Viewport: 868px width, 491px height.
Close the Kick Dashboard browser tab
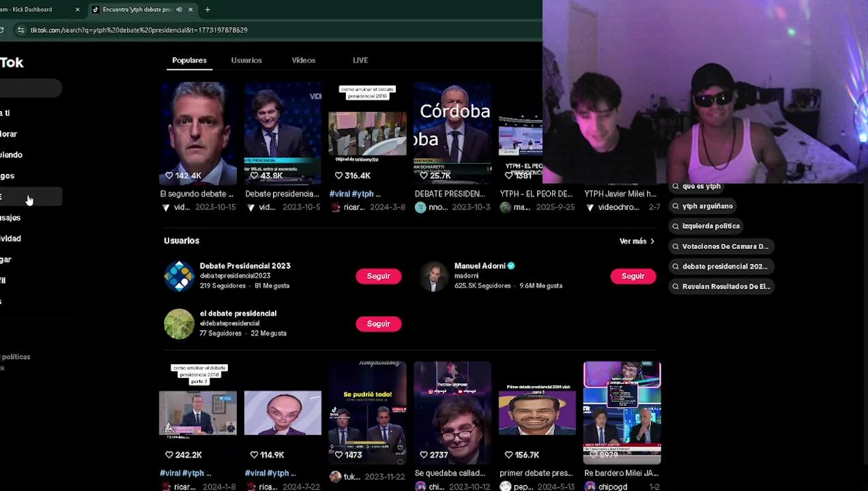click(x=77, y=10)
